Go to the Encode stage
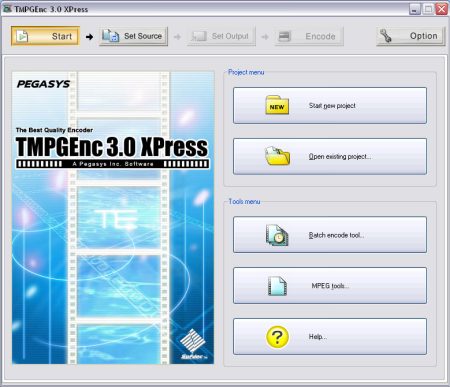Viewport: 450px width, 387px height. click(309, 36)
